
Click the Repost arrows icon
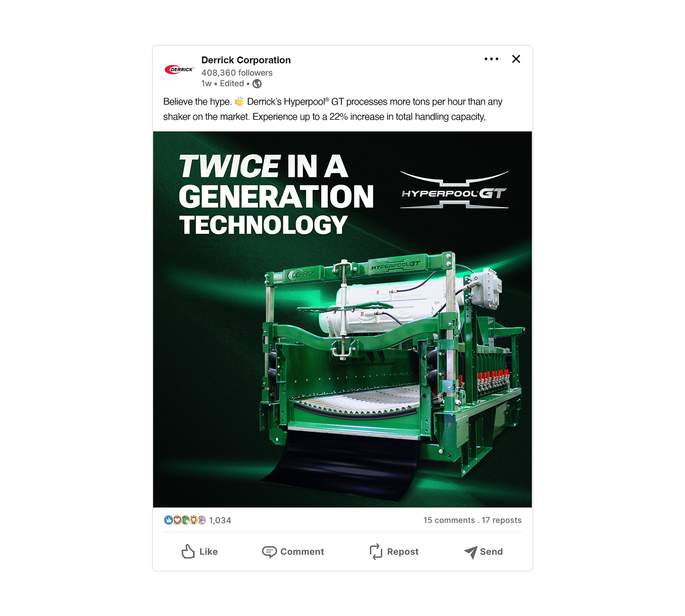376,552
